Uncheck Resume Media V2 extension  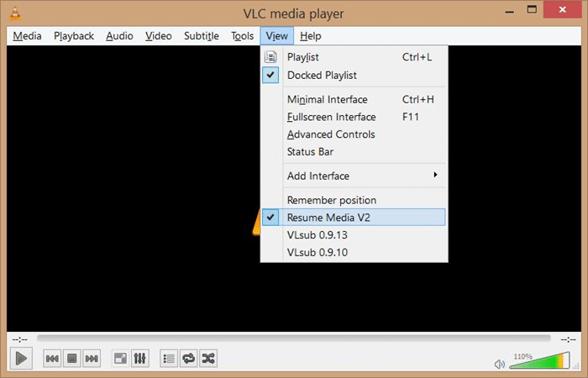click(354, 218)
